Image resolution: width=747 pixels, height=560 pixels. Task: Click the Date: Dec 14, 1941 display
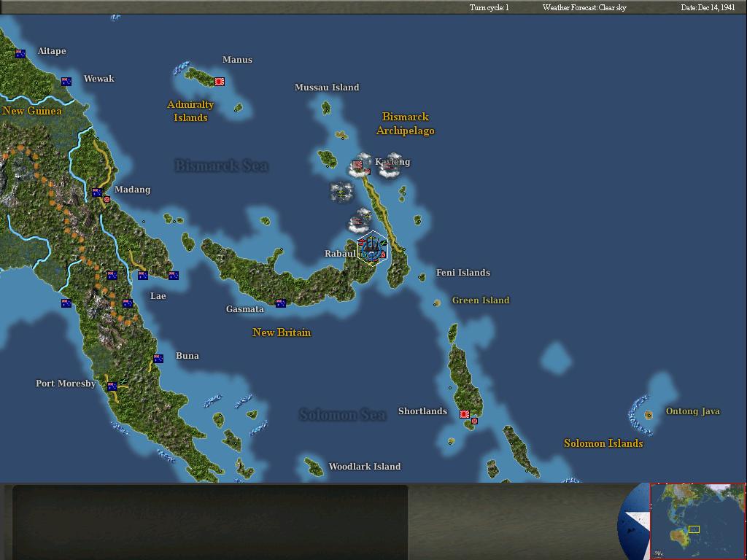(x=708, y=7)
